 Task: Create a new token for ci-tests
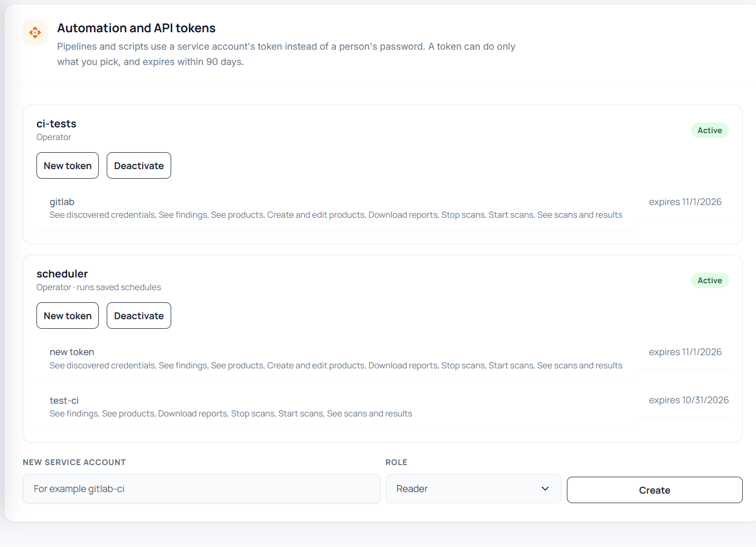pos(68,165)
